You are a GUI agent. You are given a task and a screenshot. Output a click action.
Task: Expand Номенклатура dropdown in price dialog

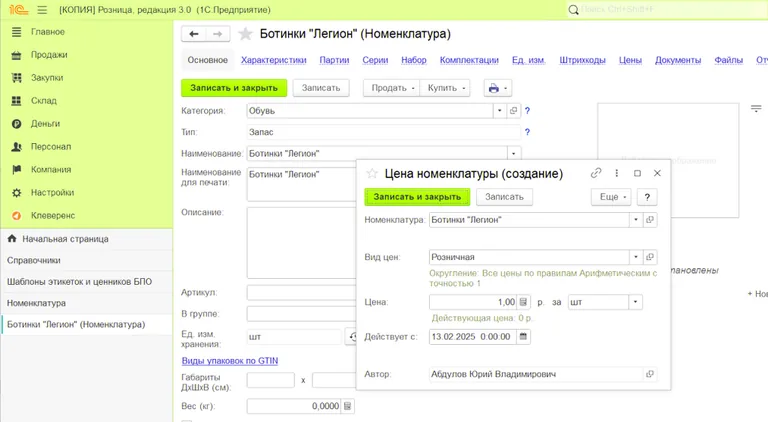(636, 220)
